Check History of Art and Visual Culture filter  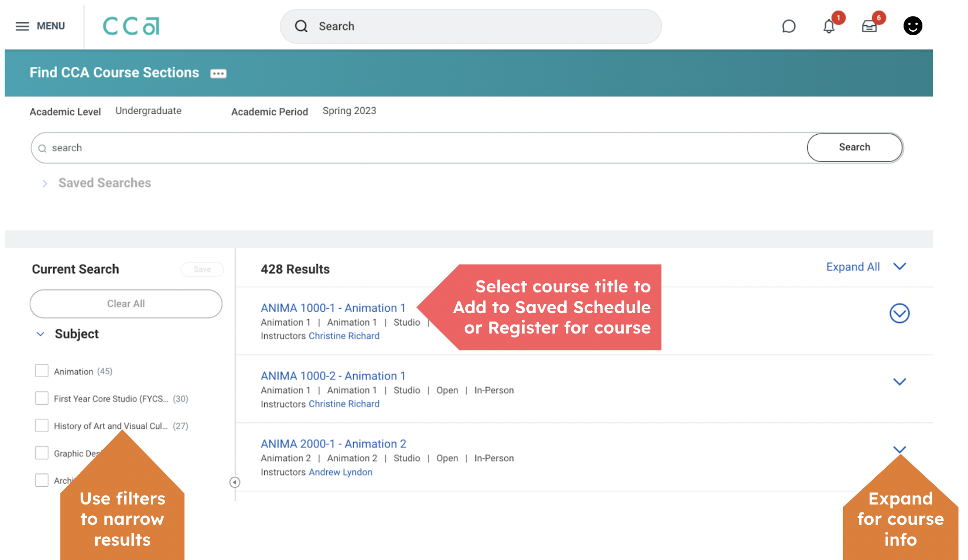(x=42, y=426)
